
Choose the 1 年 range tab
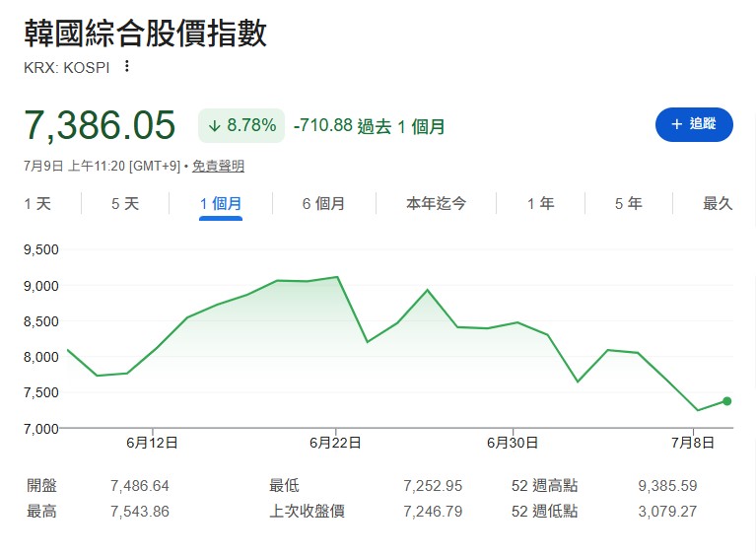pyautogui.click(x=540, y=203)
